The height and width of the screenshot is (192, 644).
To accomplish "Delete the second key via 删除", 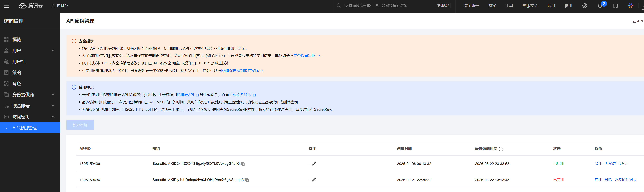I will click(x=608, y=180).
